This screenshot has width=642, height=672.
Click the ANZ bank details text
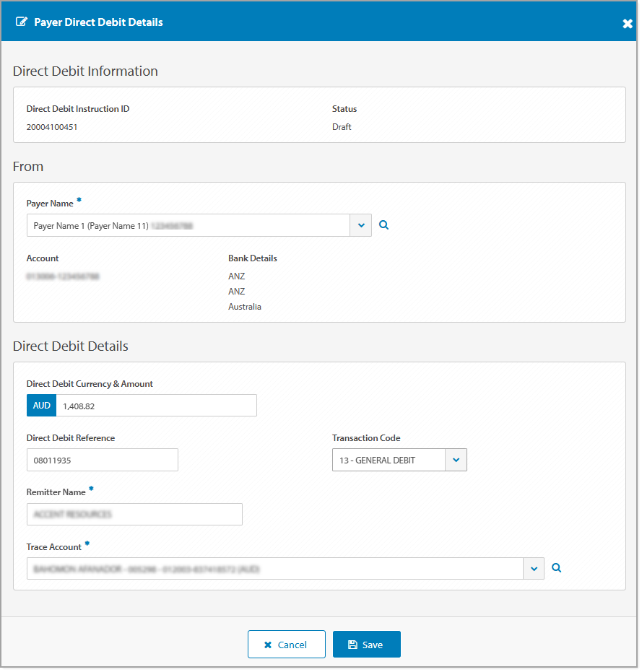click(x=236, y=276)
